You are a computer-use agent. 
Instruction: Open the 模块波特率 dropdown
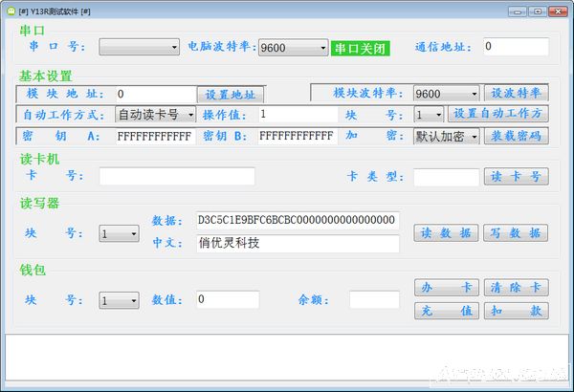446,94
